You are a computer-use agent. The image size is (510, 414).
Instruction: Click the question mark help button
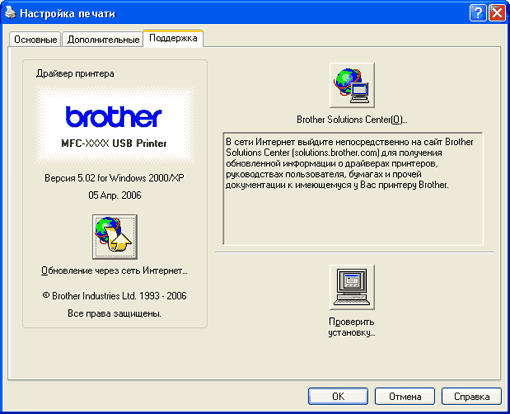click(477, 13)
